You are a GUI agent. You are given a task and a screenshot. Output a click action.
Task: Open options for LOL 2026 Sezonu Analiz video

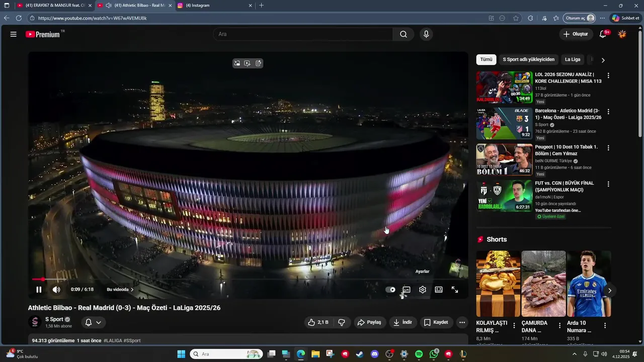(x=608, y=75)
